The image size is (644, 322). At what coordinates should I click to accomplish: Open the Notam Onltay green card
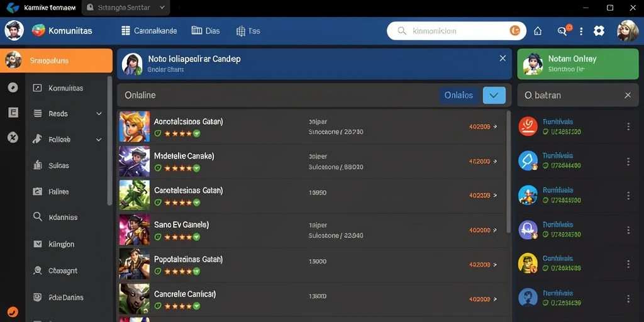click(577, 64)
